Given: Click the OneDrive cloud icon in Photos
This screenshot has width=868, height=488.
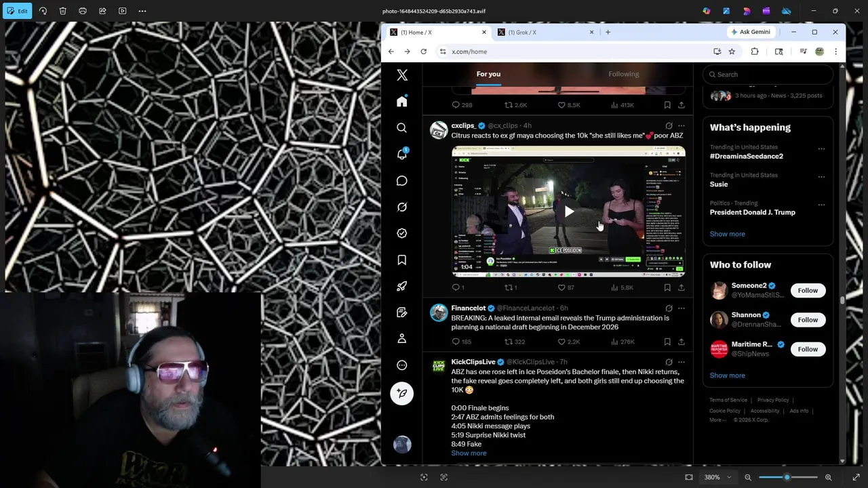Looking at the screenshot, I should (x=787, y=11).
